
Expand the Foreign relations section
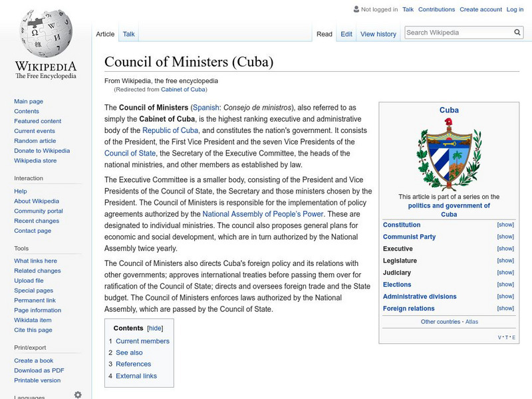[x=505, y=308]
